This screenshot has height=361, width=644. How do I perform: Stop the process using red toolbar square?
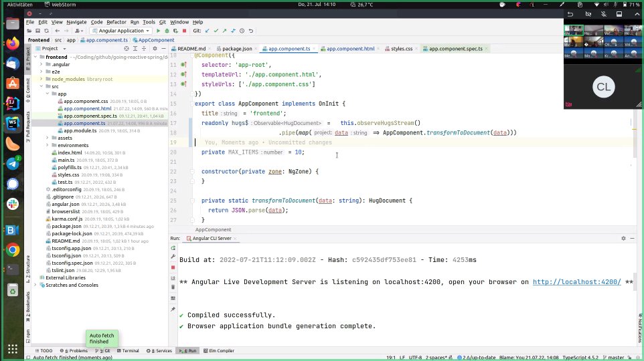click(184, 31)
